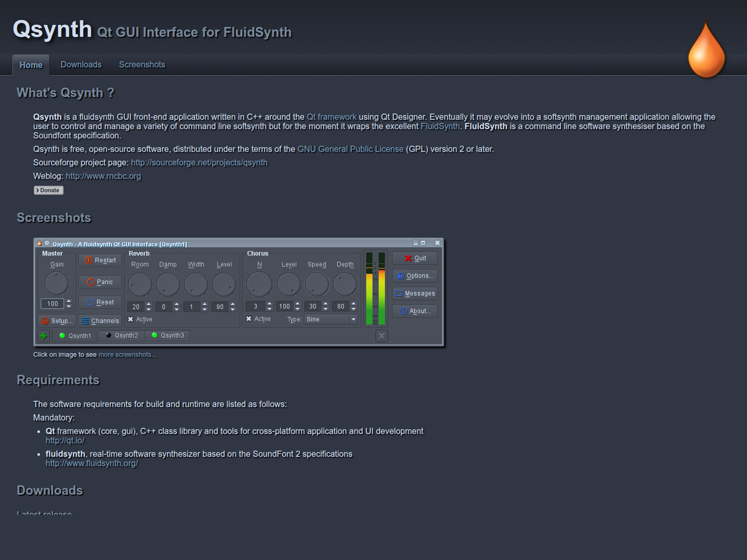Click the Reverb Damp knob
747x560 pixels.
coord(168,285)
